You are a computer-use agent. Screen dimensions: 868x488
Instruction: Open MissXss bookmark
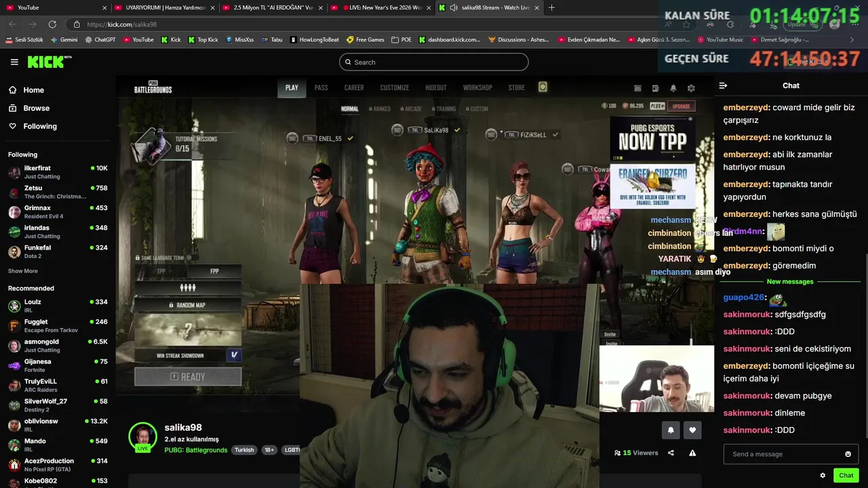point(239,40)
